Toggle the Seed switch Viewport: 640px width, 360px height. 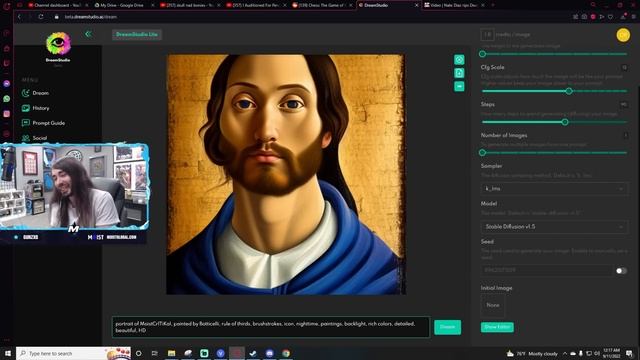621,271
